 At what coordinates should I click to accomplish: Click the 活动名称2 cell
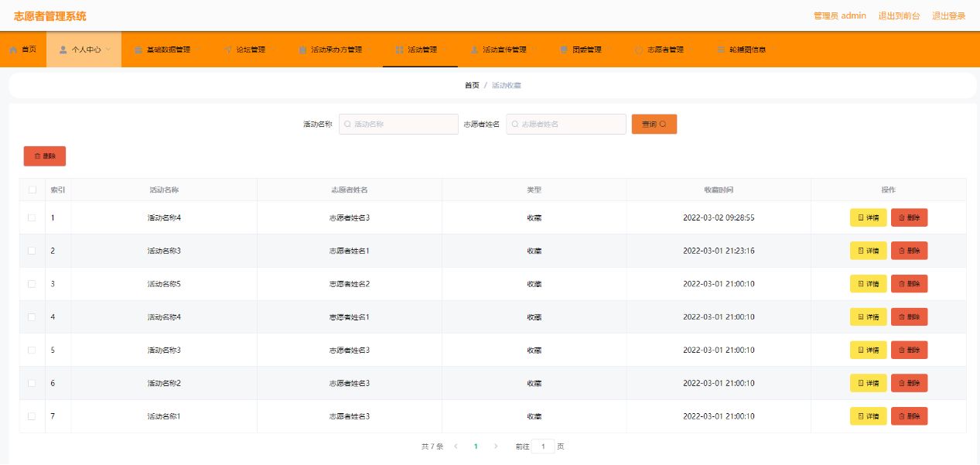pos(164,383)
